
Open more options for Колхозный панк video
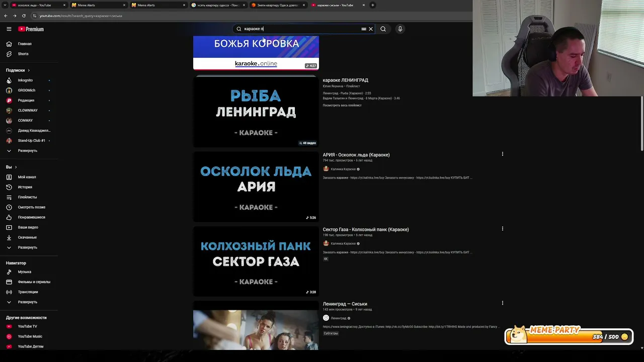(502, 228)
